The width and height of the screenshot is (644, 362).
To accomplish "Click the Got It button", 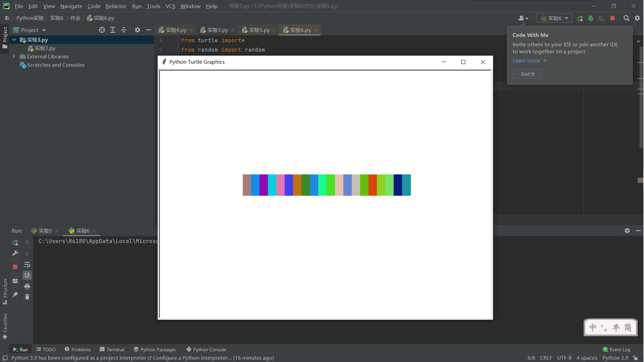I will coord(527,74).
